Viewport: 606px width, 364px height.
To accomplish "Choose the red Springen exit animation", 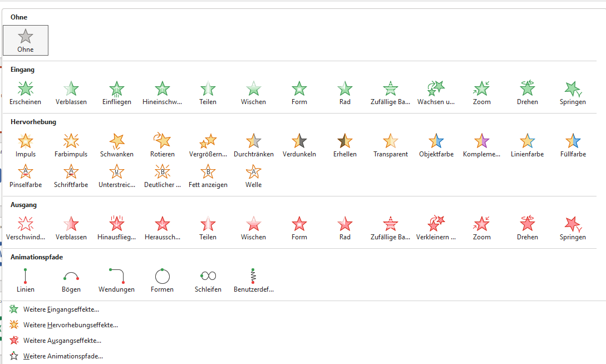I will click(573, 228).
